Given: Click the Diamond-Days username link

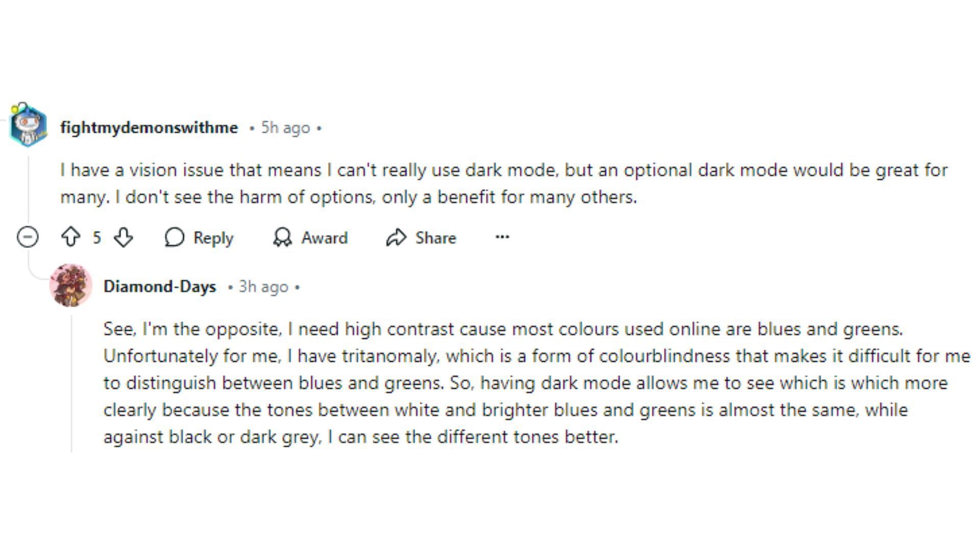Looking at the screenshot, I should point(160,286).
